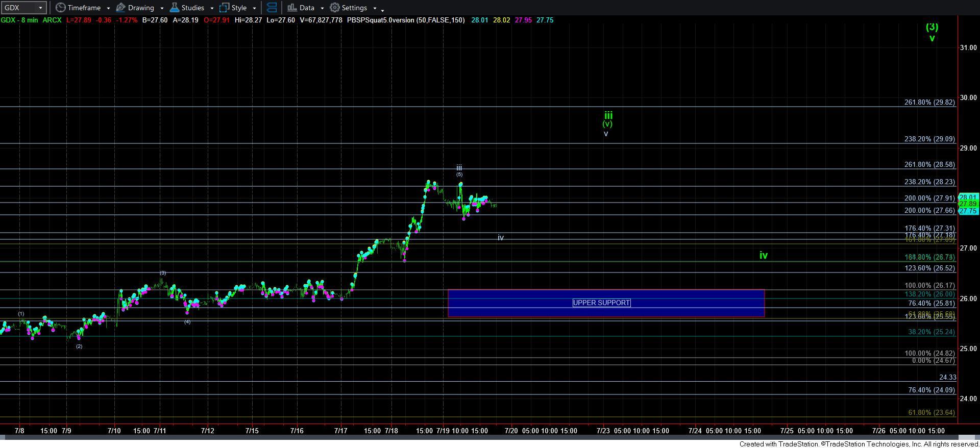This screenshot has height=448, width=980.
Task: Click the 7/17 date on time axis
Action: point(340,431)
